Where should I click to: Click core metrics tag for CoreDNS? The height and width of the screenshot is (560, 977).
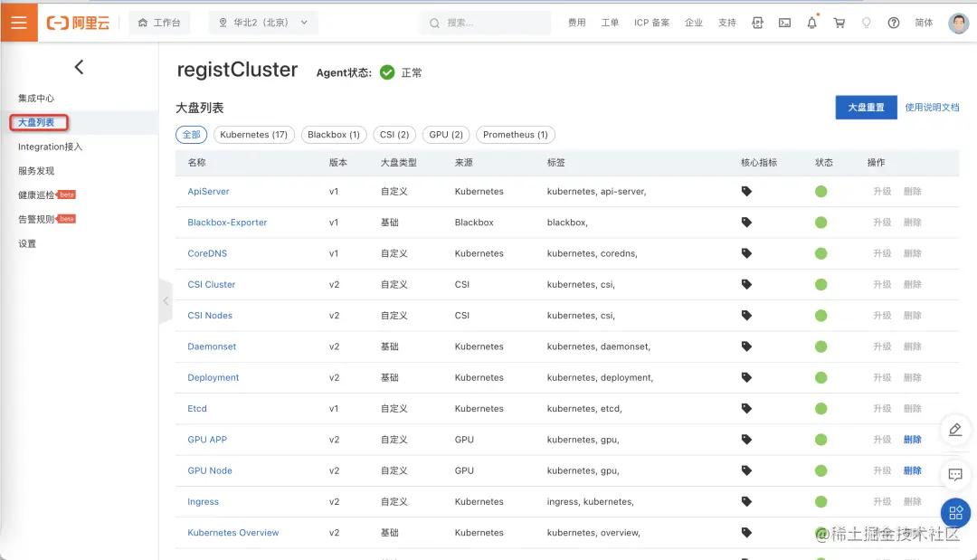pos(746,253)
